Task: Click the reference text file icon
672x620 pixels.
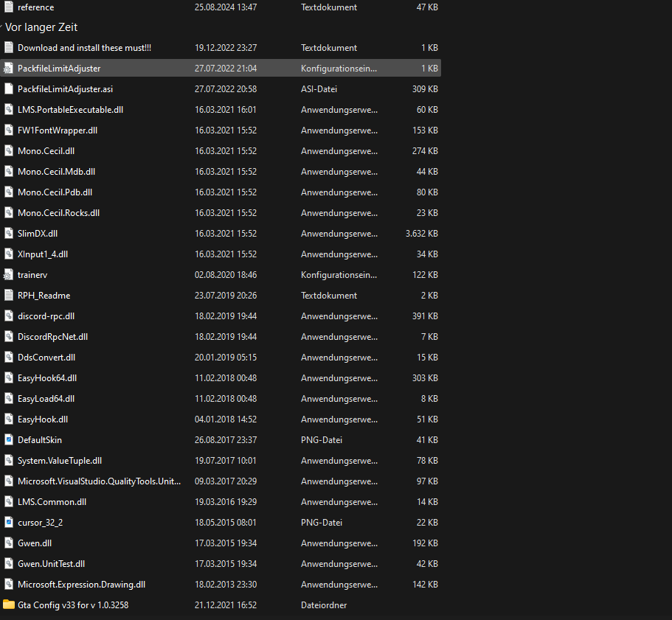Action: (9, 7)
